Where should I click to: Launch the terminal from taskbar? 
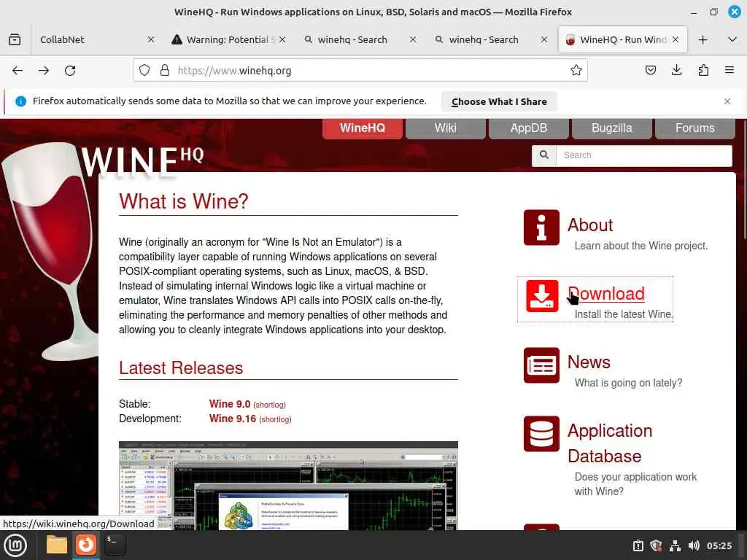115,545
